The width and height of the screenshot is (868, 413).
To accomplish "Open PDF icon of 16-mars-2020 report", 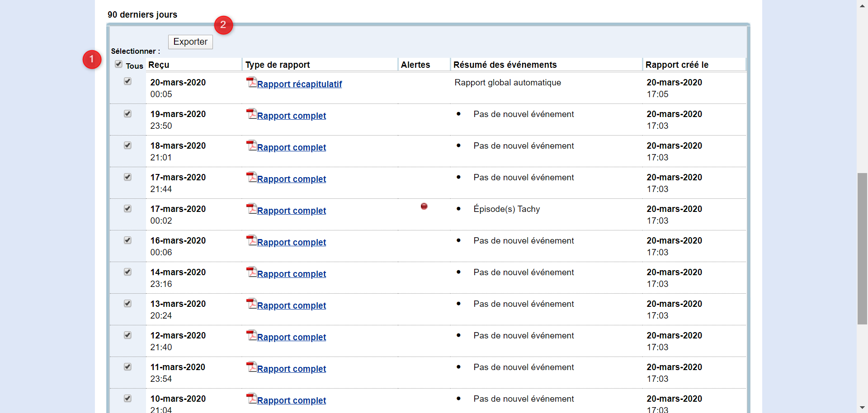I will click(x=251, y=240).
